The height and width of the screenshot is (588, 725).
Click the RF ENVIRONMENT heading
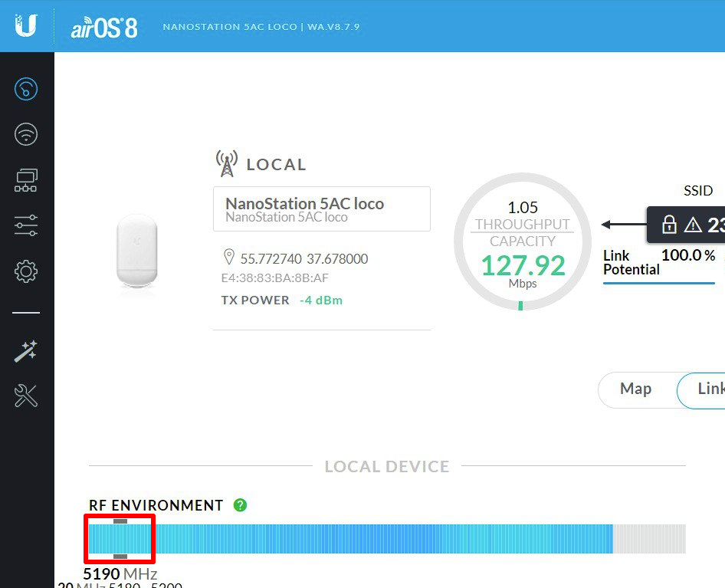coord(156,505)
